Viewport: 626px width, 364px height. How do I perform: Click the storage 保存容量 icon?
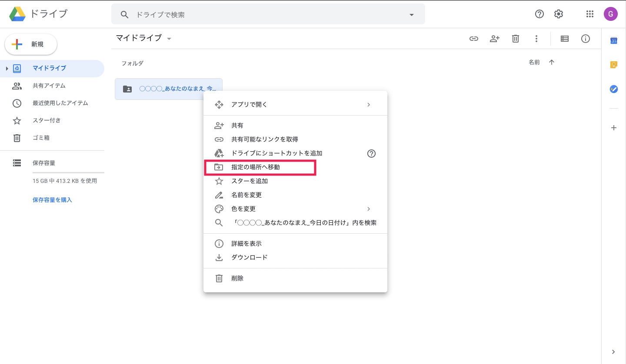tap(17, 163)
